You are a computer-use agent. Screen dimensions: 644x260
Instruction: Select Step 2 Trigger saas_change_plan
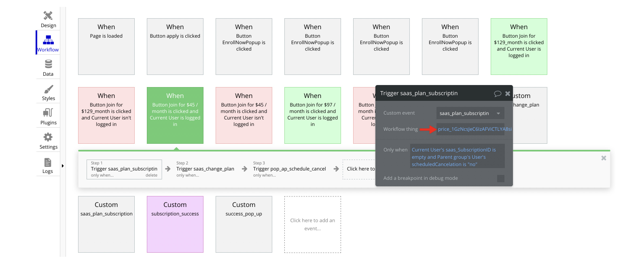205,169
